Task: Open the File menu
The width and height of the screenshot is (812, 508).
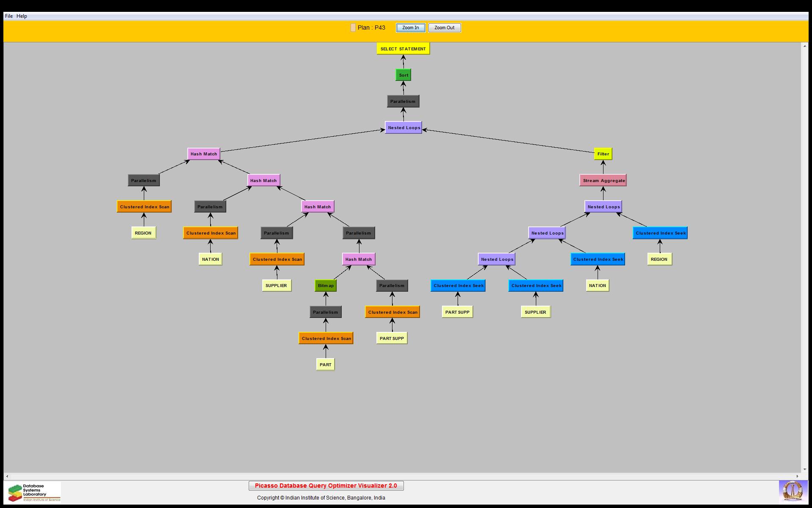Action: 8,16
